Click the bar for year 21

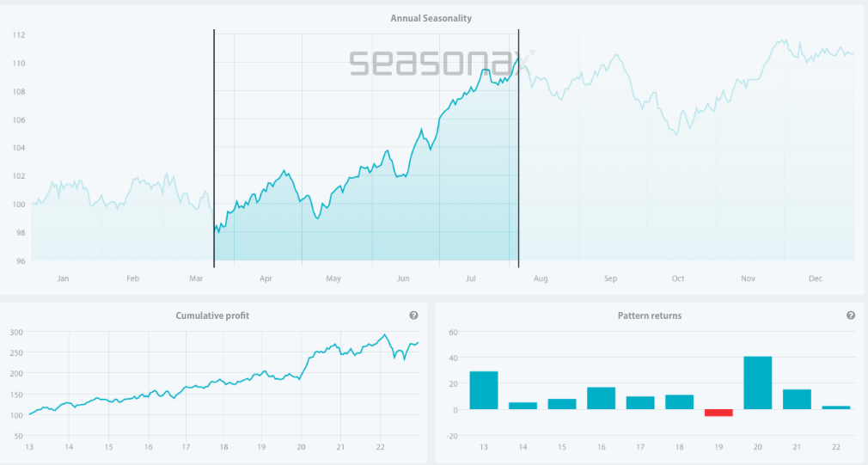797,400
